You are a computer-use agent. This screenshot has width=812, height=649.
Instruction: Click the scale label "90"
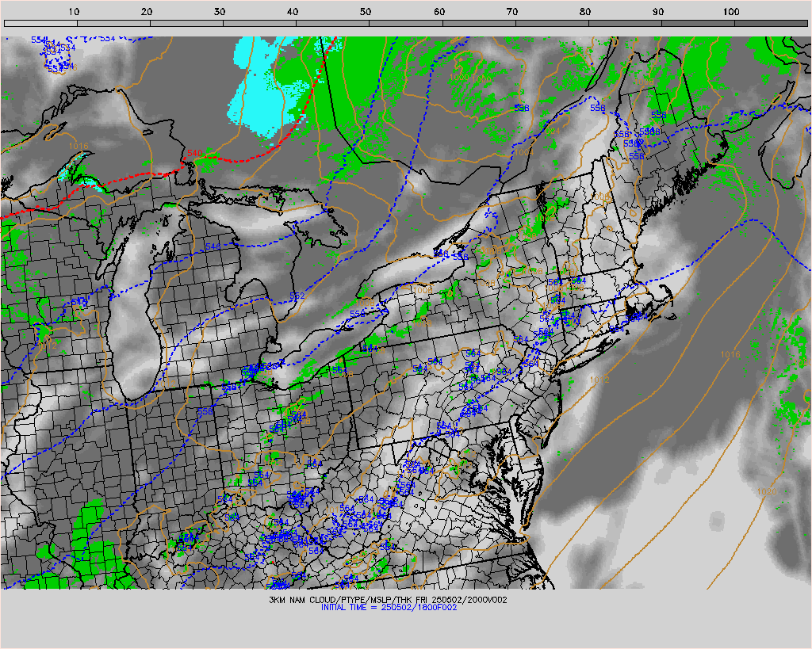click(658, 11)
